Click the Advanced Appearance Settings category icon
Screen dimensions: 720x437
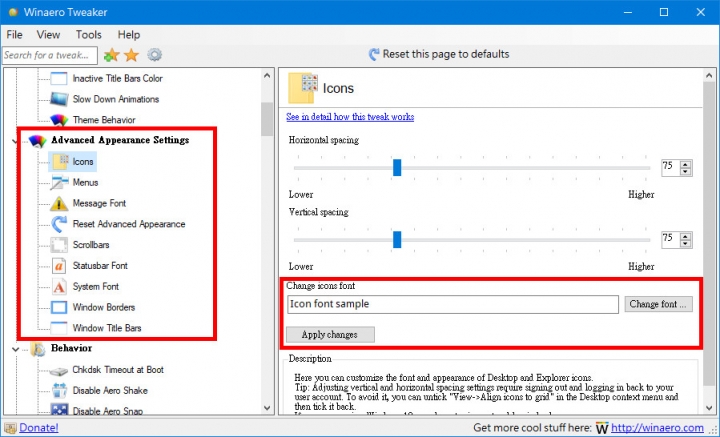[x=38, y=140]
